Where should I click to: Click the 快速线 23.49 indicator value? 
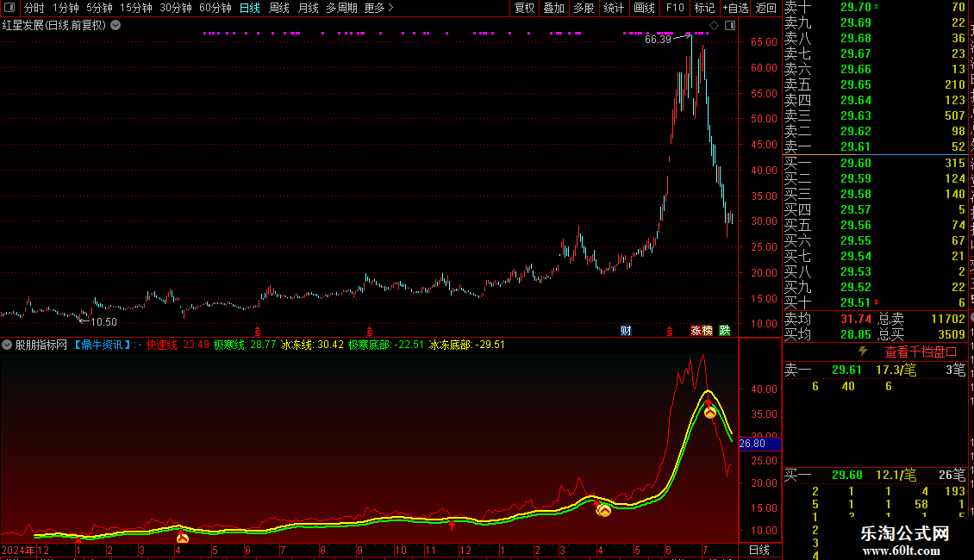coord(178,345)
